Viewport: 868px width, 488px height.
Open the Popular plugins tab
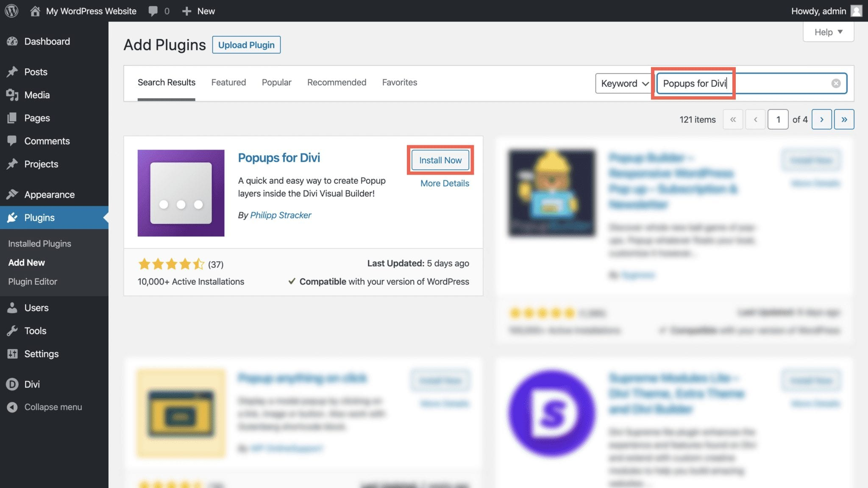276,82
